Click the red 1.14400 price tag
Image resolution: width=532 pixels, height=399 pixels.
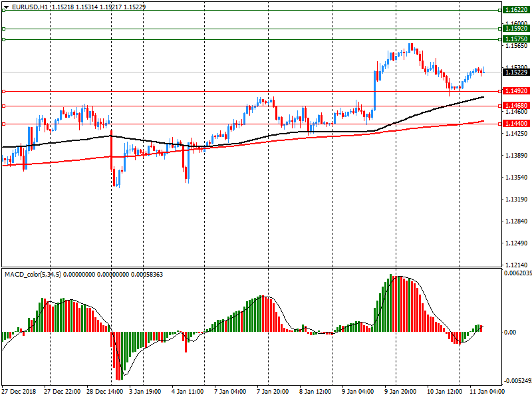pyautogui.click(x=516, y=124)
